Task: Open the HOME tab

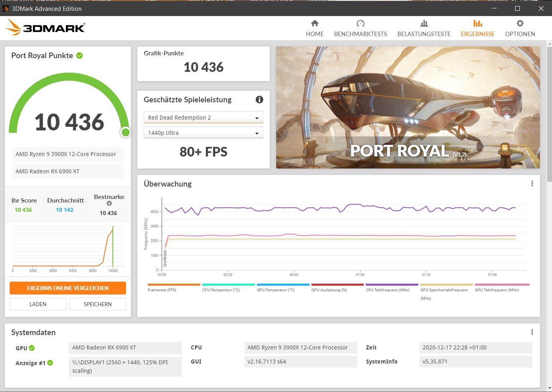Action: click(x=315, y=28)
